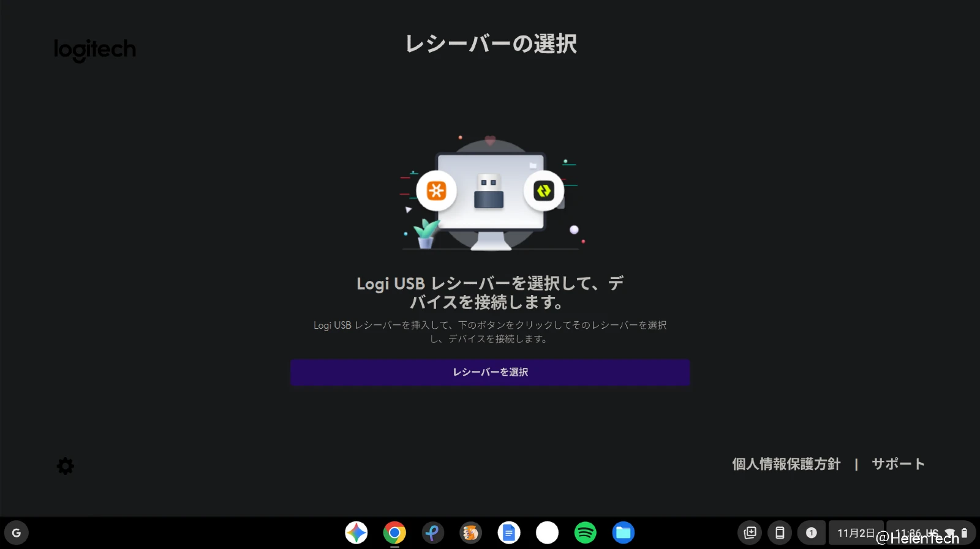Open the Phone Hub icon
This screenshot has height=549, width=980.
pyautogui.click(x=780, y=532)
